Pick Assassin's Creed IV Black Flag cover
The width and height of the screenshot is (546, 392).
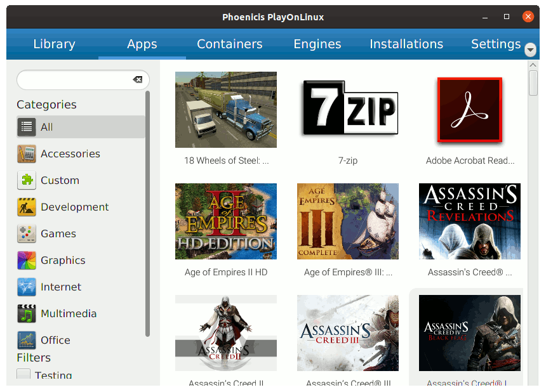470,333
